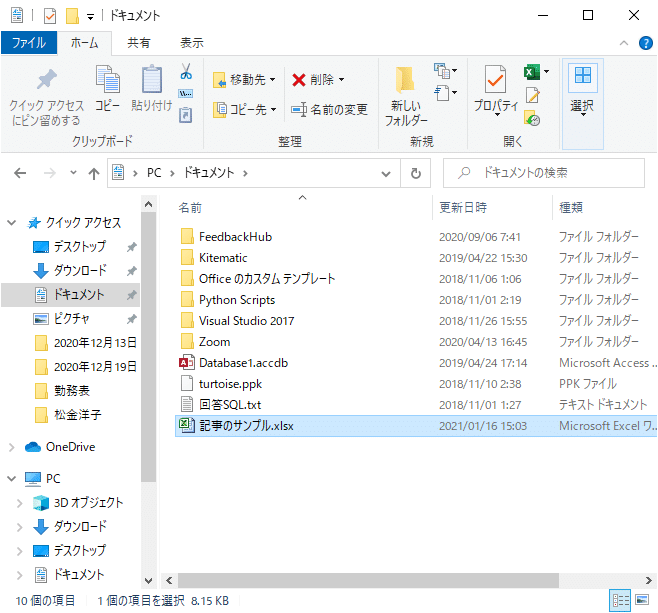This screenshot has height=613, width=658.
Task: Switch to the 共有 ribbon tab
Action: coord(138,43)
